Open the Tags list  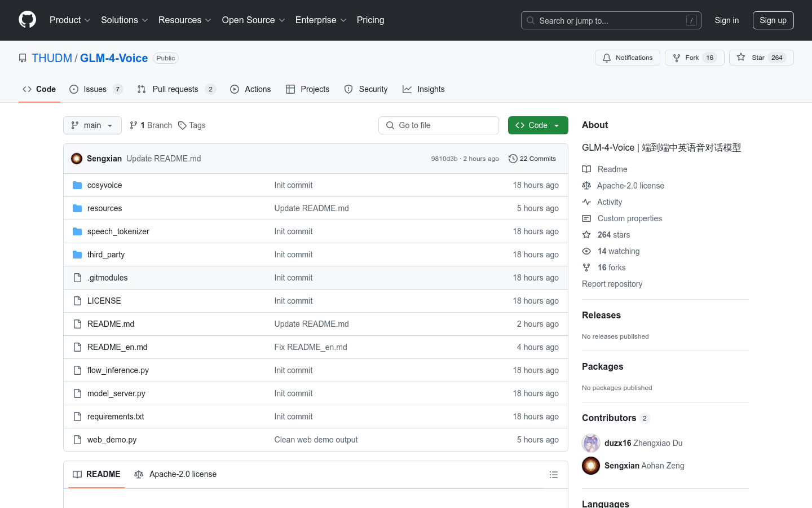pos(192,125)
